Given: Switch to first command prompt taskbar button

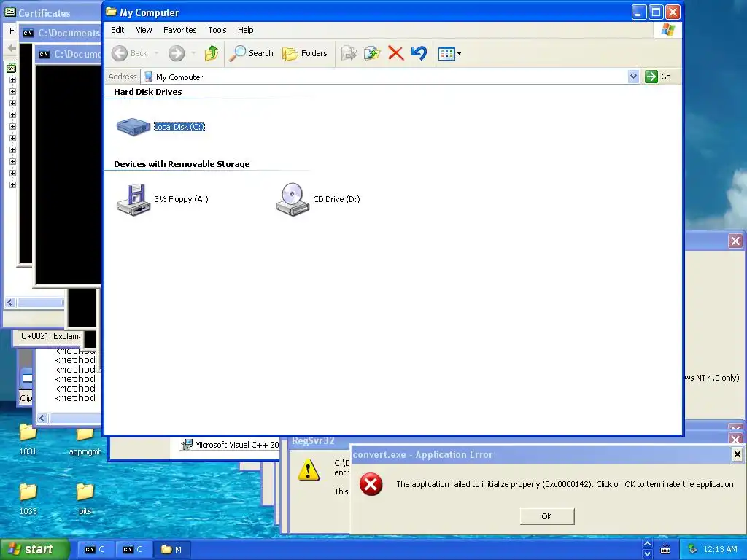Looking at the screenshot, I should (x=94, y=550).
